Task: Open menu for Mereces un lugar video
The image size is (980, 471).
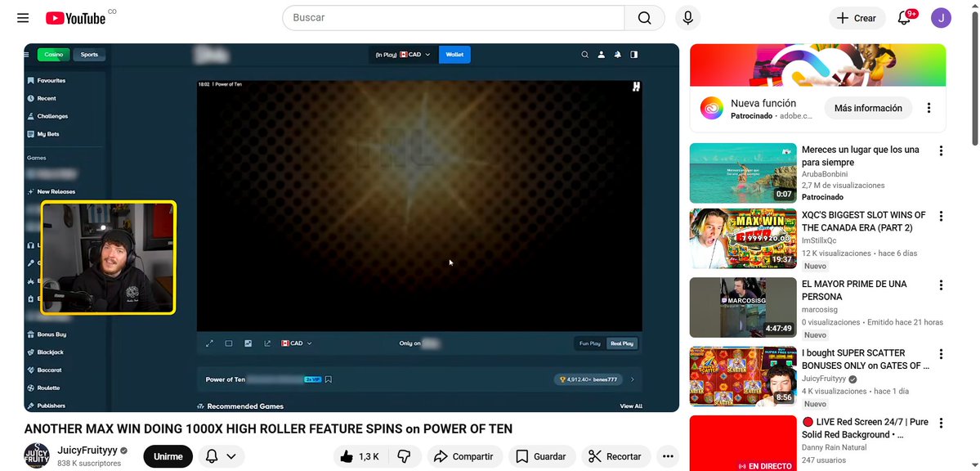Action: point(941,150)
